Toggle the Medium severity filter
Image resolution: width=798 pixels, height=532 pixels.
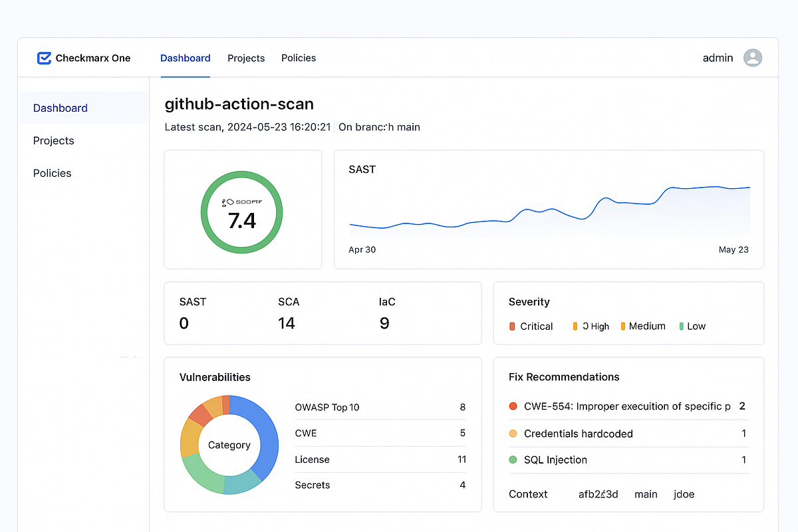click(643, 326)
